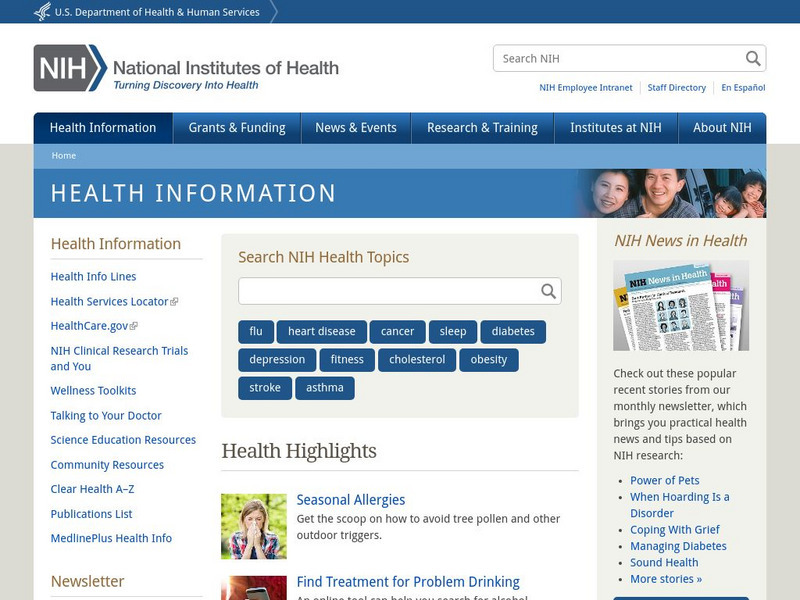This screenshot has width=800, height=600.
Task: Click the Home breadcrumb link
Action: pos(64,156)
